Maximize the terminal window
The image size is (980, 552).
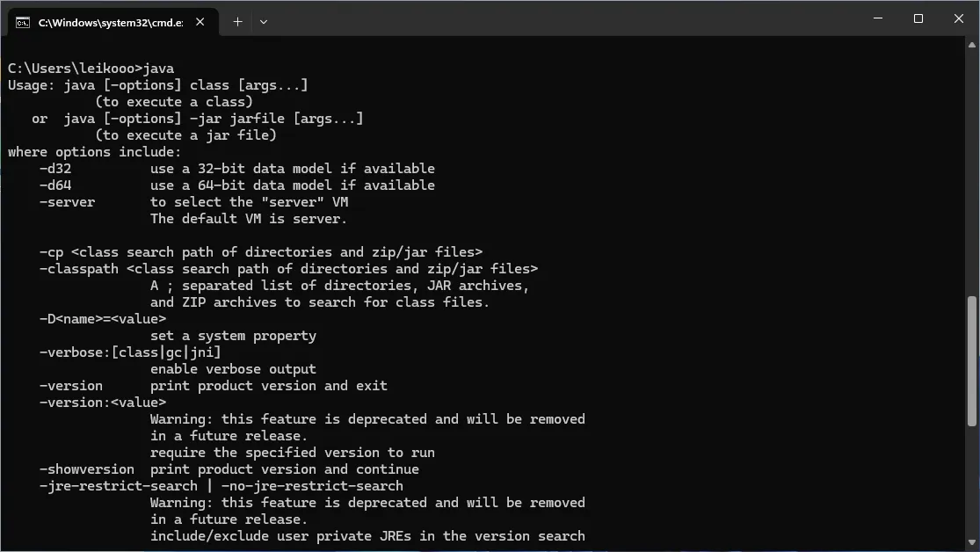(x=918, y=18)
